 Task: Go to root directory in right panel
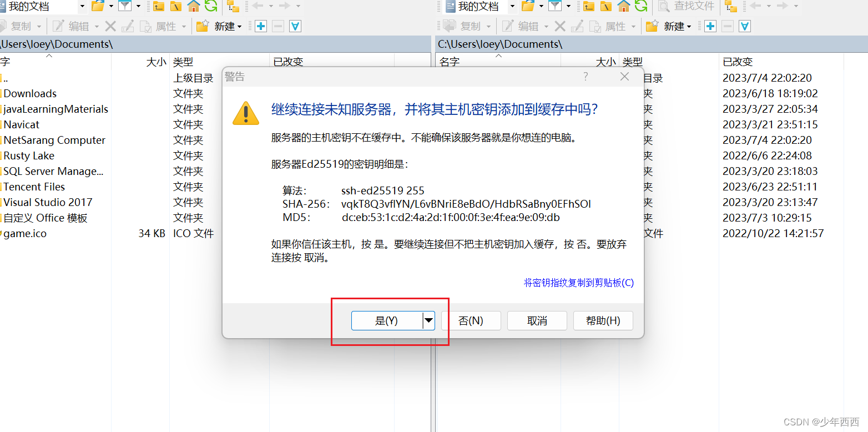[607, 6]
